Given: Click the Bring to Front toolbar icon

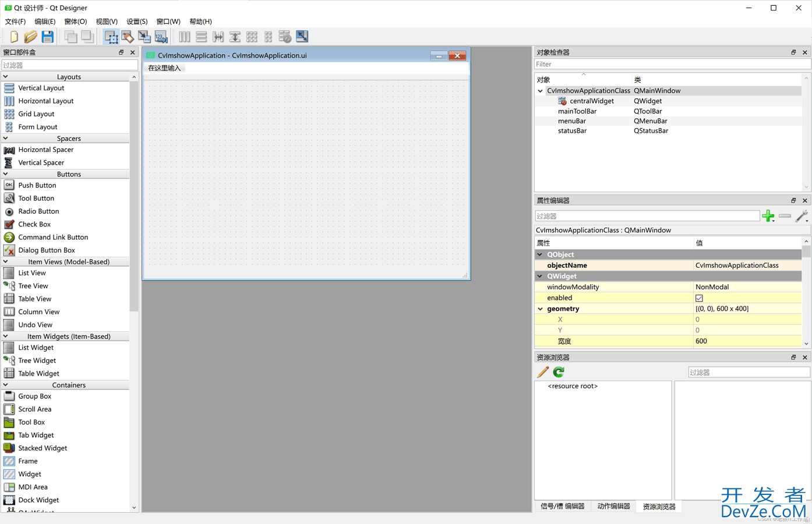Looking at the screenshot, I should [87, 37].
